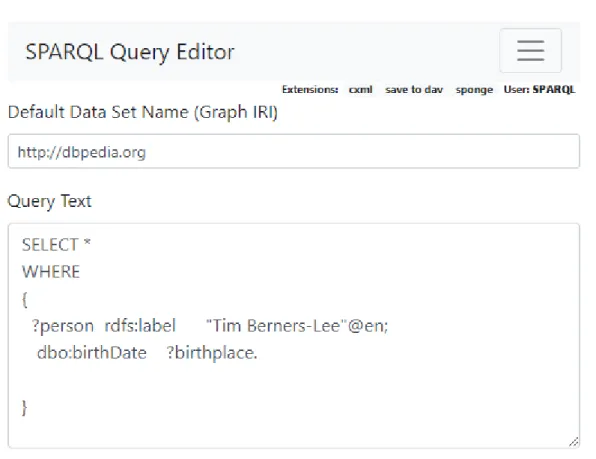Click the closing brace of the query
The width and height of the screenshot is (596, 459).
tap(25, 408)
